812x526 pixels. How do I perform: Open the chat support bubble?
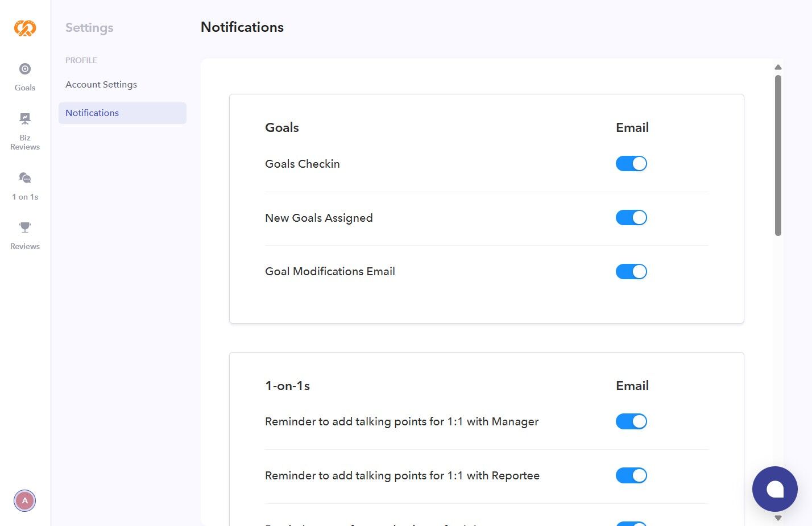[x=774, y=489]
